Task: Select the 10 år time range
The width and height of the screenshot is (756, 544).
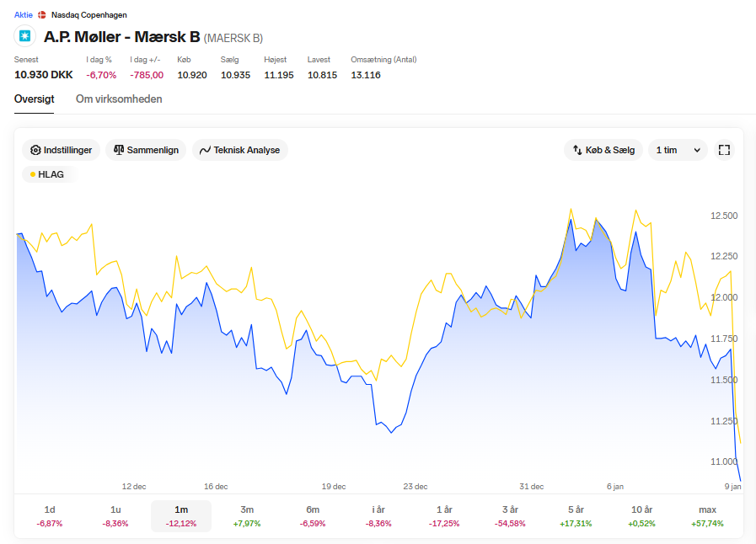Action: click(x=641, y=516)
